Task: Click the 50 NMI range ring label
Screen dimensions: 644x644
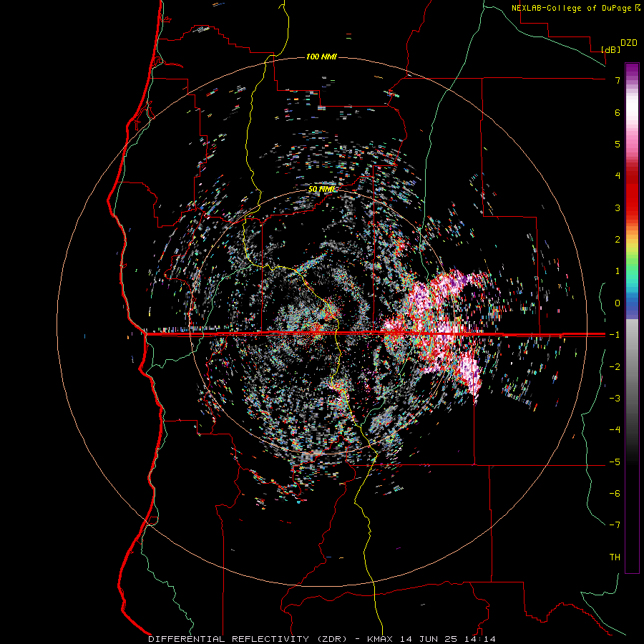Action: pos(321,189)
